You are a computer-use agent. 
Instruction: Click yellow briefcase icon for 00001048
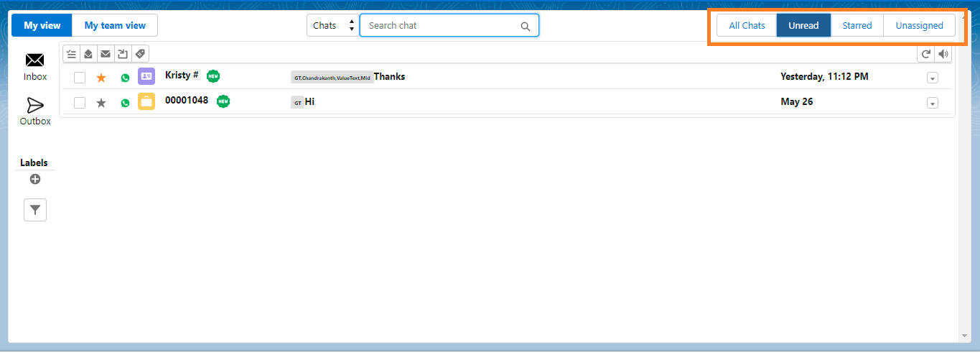(x=146, y=101)
